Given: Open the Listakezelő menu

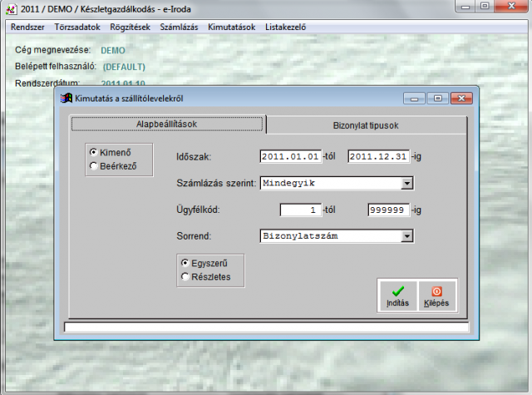Looking at the screenshot, I should (286, 27).
